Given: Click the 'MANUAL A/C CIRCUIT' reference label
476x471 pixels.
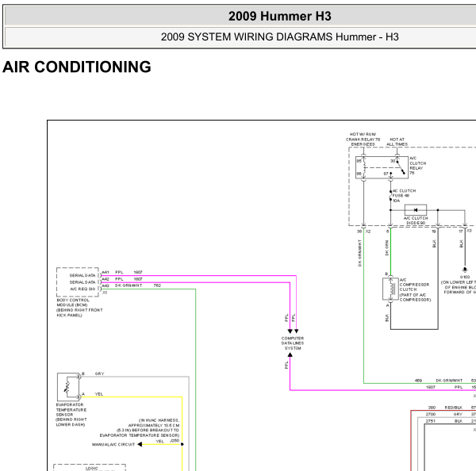Looking at the screenshot, I should pyautogui.click(x=113, y=445).
